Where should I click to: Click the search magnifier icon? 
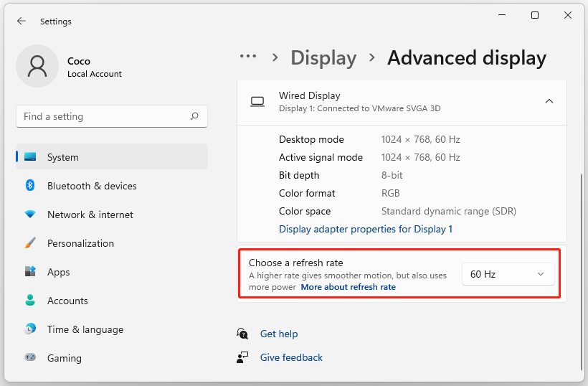(194, 116)
